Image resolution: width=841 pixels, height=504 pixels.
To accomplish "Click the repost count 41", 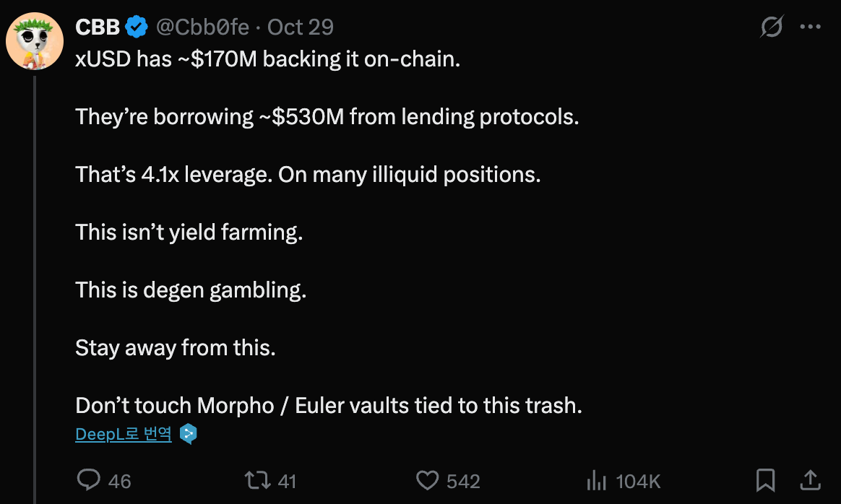I will 287,481.
